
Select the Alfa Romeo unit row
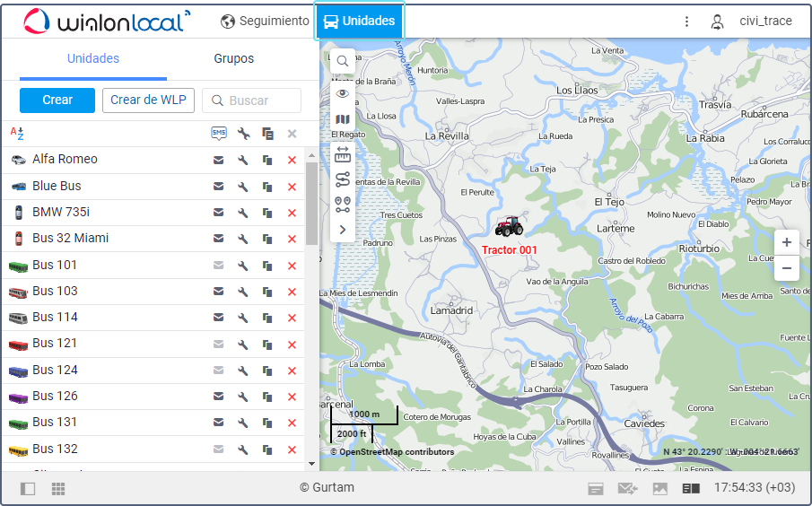click(x=153, y=160)
